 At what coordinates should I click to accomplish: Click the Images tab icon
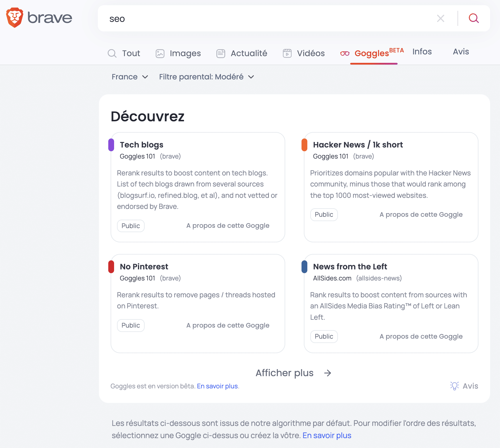click(160, 54)
